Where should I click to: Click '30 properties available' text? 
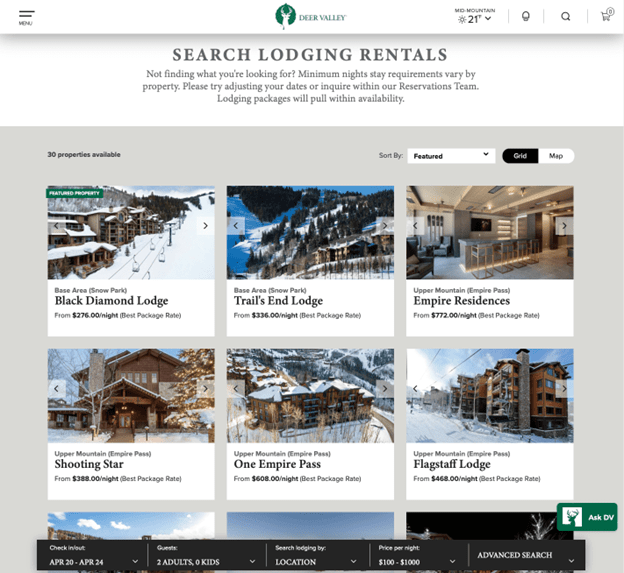coord(84,155)
